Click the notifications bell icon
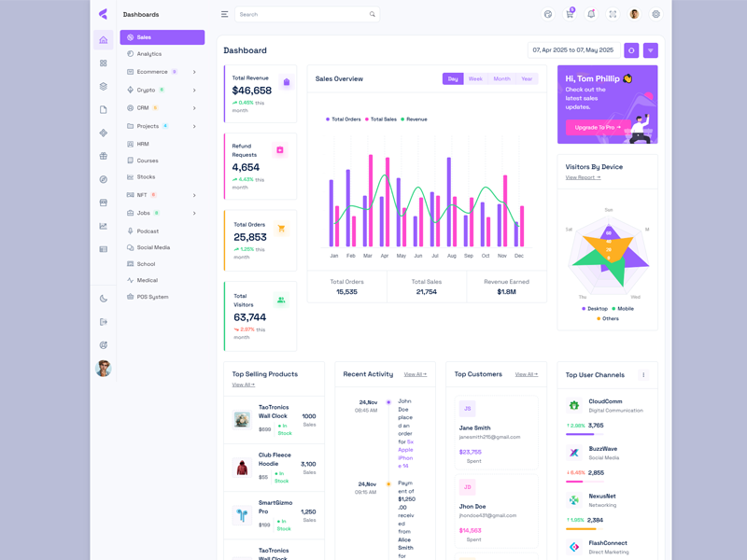The height and width of the screenshot is (560, 747). (x=591, y=15)
